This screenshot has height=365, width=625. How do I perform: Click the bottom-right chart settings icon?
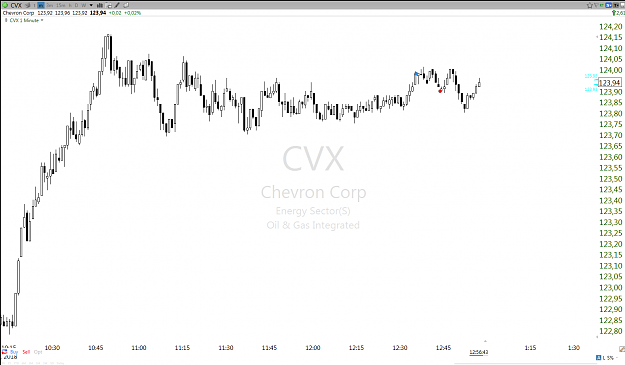point(622,349)
